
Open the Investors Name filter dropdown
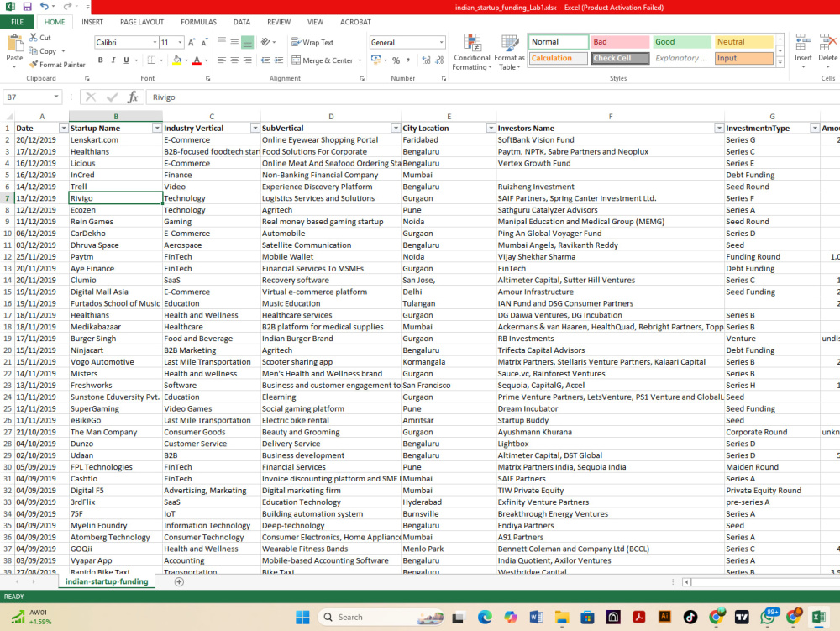point(719,128)
